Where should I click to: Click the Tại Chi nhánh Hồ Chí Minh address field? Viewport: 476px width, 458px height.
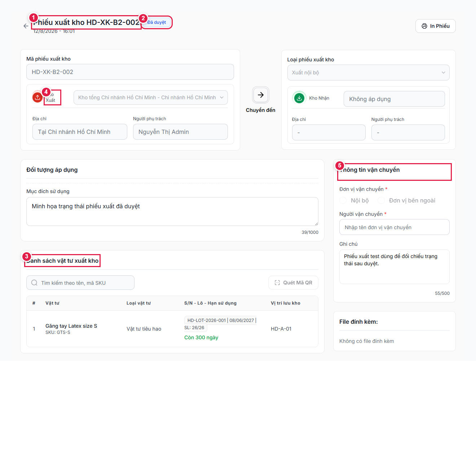pos(80,132)
